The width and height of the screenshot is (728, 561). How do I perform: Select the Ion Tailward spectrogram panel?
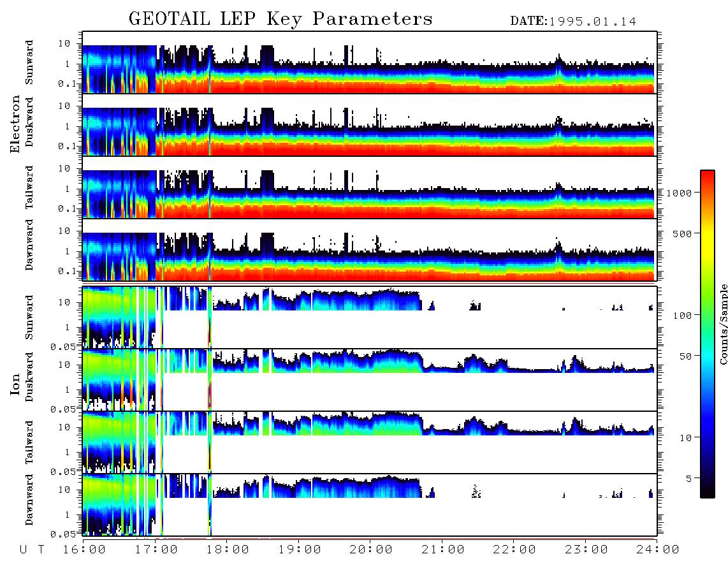coord(370,442)
